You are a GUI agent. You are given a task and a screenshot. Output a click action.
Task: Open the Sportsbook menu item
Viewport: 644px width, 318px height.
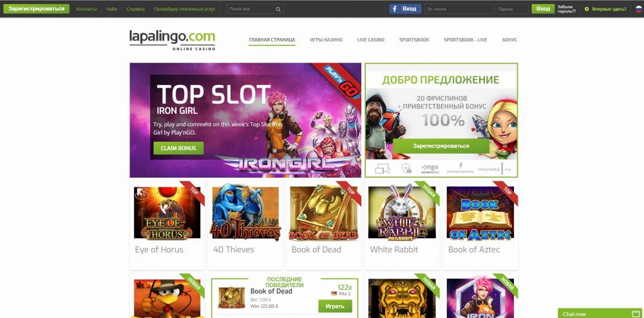(414, 40)
